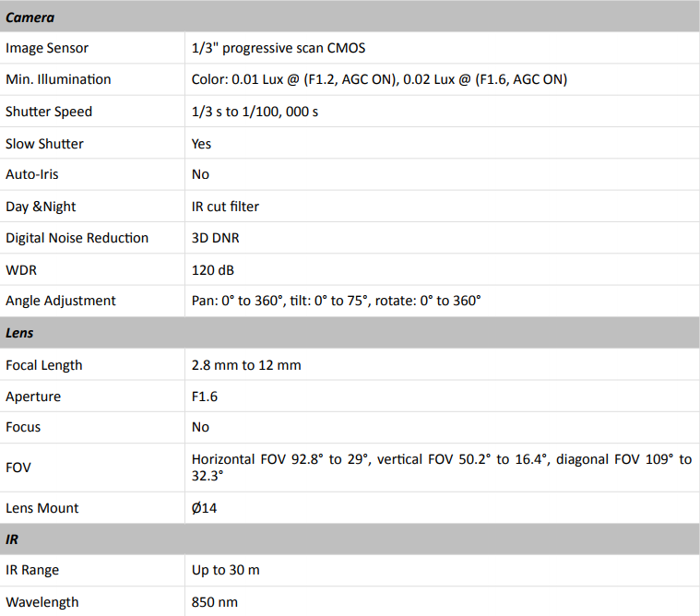Viewport: 700px width, 616px height.
Task: Select the Image Sensor label cell
Action: pos(92,48)
